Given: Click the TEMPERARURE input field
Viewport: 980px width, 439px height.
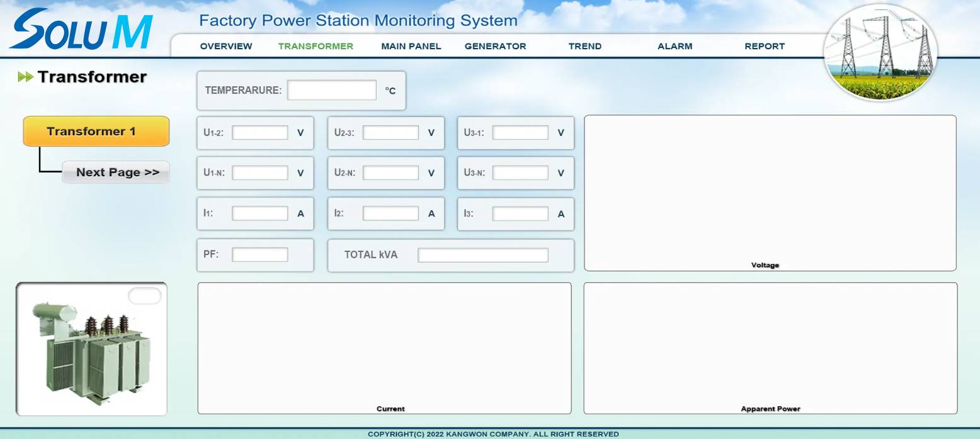Looking at the screenshot, I should tap(331, 90).
